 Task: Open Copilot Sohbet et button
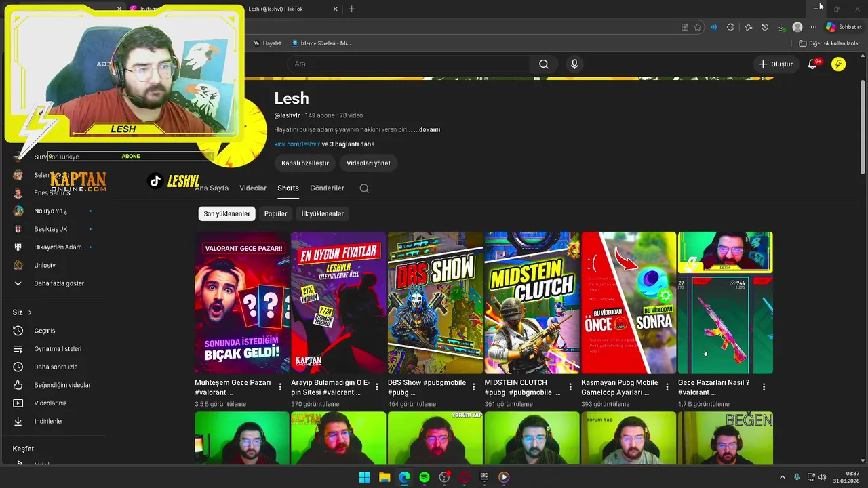(844, 27)
